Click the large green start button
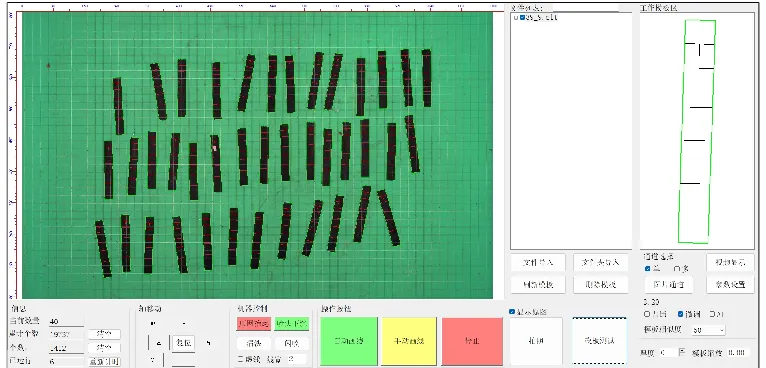This screenshot has height=368, width=766. 349,341
